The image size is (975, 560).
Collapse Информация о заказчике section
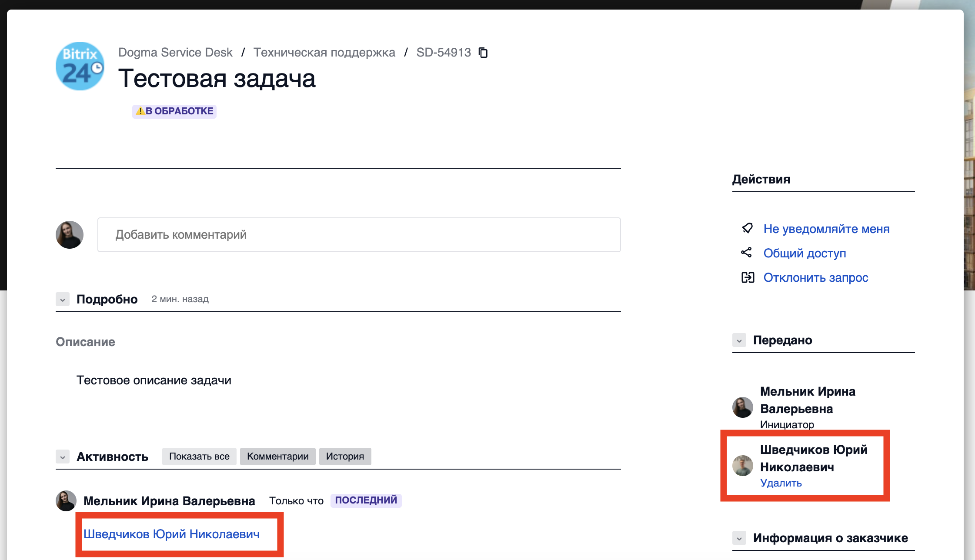pyautogui.click(x=739, y=538)
